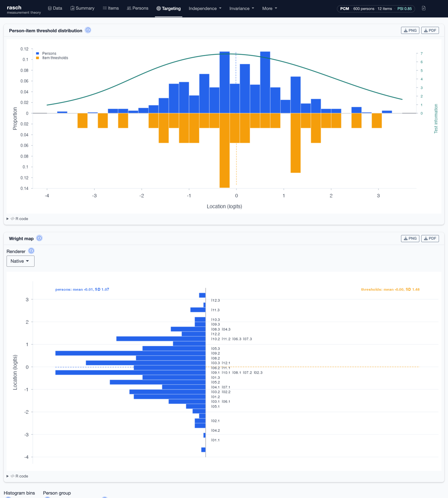The image size is (448, 498).
Task: Click the Location (logits) x-axis title
Action: (x=224, y=206)
